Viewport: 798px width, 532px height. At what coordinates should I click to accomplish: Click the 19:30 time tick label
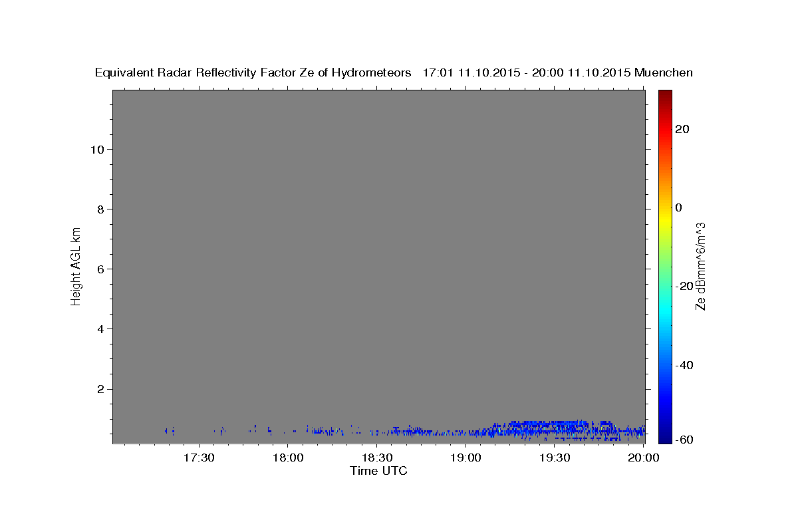tap(555, 458)
